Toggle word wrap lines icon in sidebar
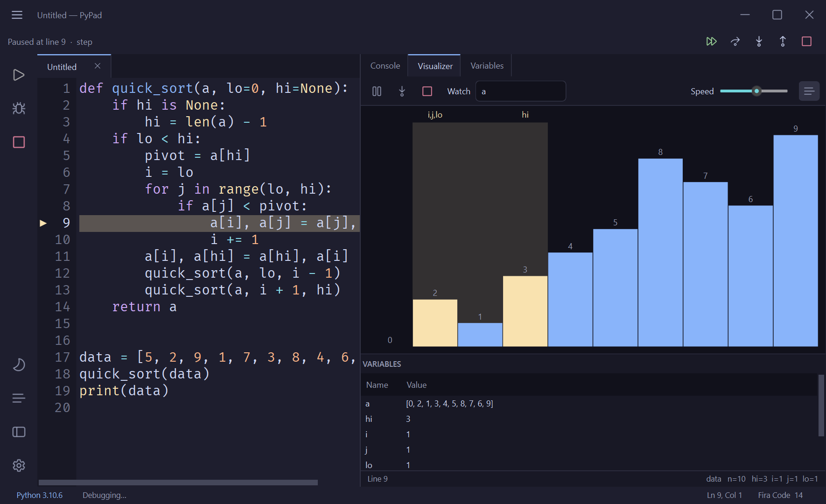Image resolution: width=826 pixels, height=504 pixels. [19, 398]
